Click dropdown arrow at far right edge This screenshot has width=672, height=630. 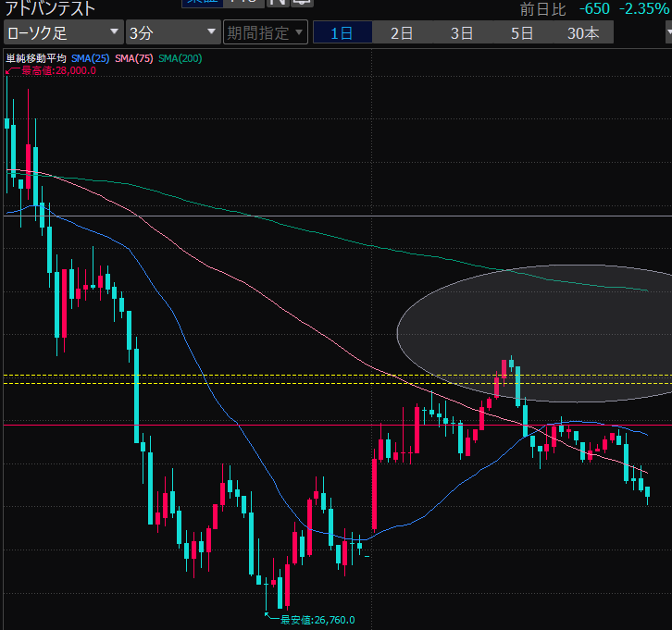tap(667, 33)
